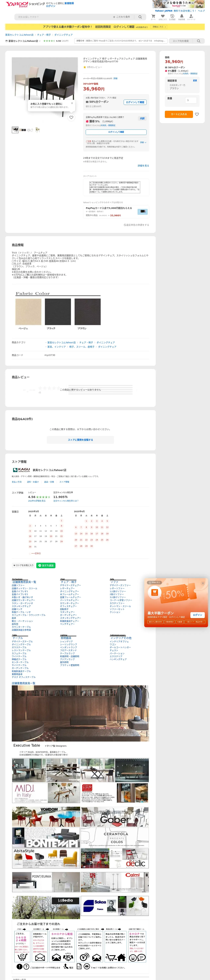
Task: Open 送料・お届け store info tab
Action: pyautogui.click(x=33, y=482)
